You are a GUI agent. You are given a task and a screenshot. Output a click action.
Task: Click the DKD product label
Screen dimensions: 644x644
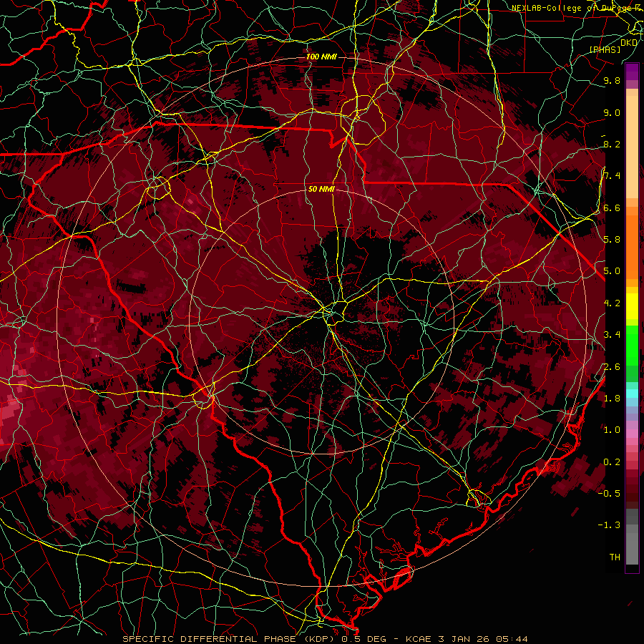click(629, 42)
